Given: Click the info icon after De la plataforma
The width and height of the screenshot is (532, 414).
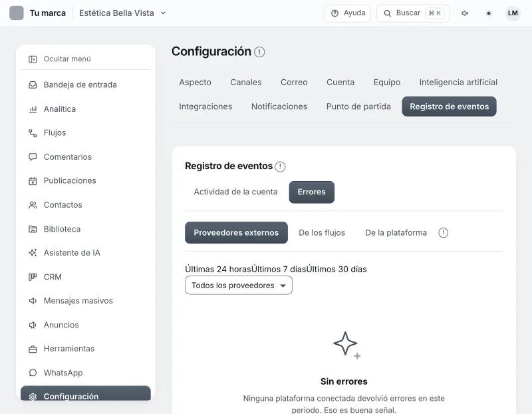Looking at the screenshot, I should pos(443,233).
